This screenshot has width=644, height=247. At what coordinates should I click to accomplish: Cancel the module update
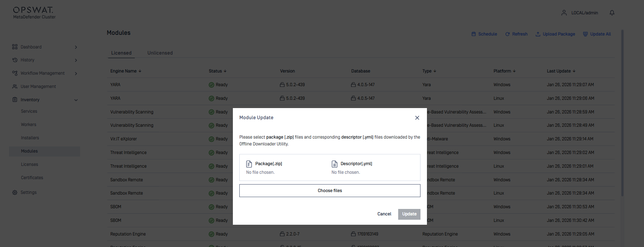tap(384, 214)
